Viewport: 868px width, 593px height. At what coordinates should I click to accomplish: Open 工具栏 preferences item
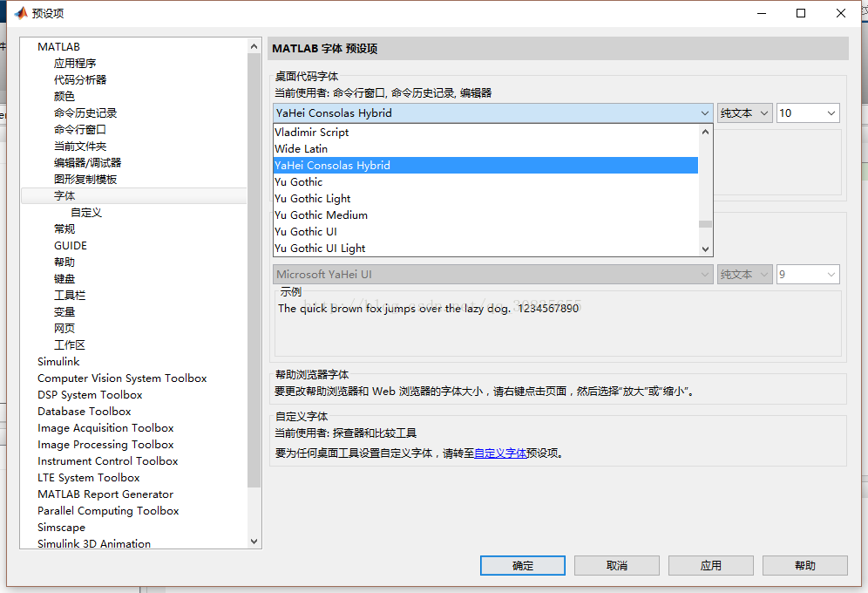click(x=69, y=295)
